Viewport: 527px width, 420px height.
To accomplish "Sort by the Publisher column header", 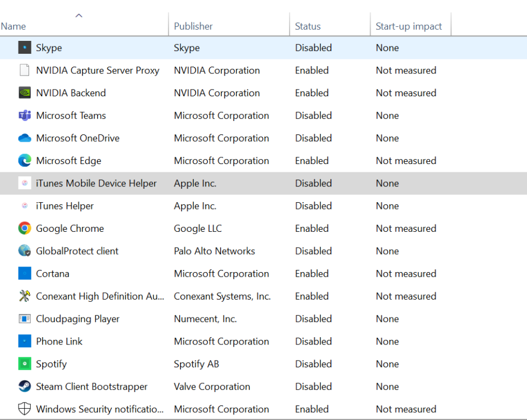I will pyautogui.click(x=193, y=26).
